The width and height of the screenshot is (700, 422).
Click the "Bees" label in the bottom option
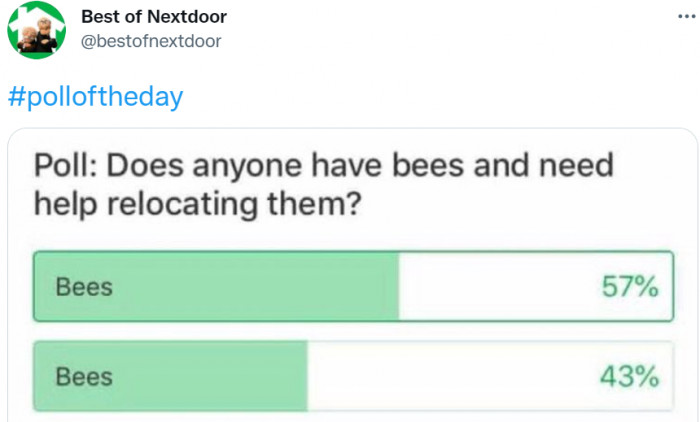[84, 377]
